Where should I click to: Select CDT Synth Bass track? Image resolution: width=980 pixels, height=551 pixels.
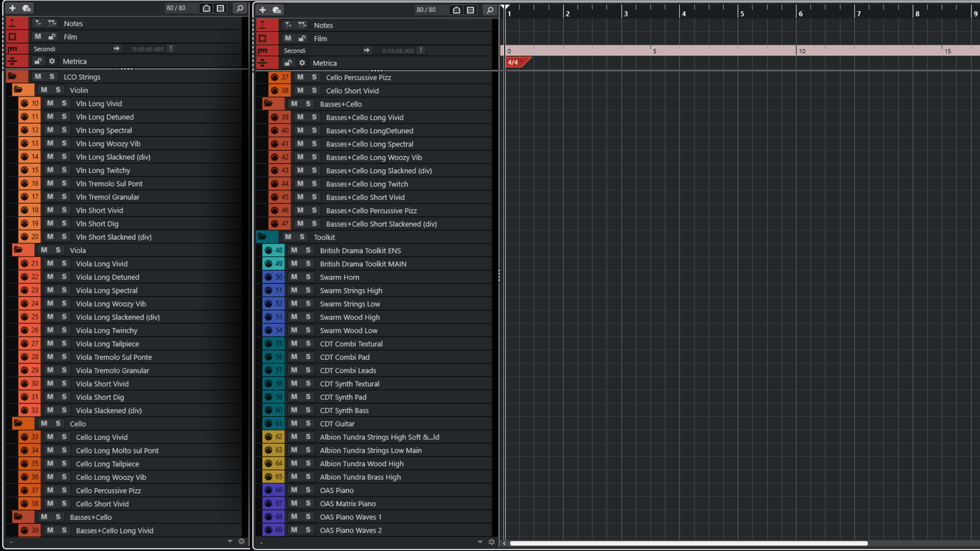(377, 411)
